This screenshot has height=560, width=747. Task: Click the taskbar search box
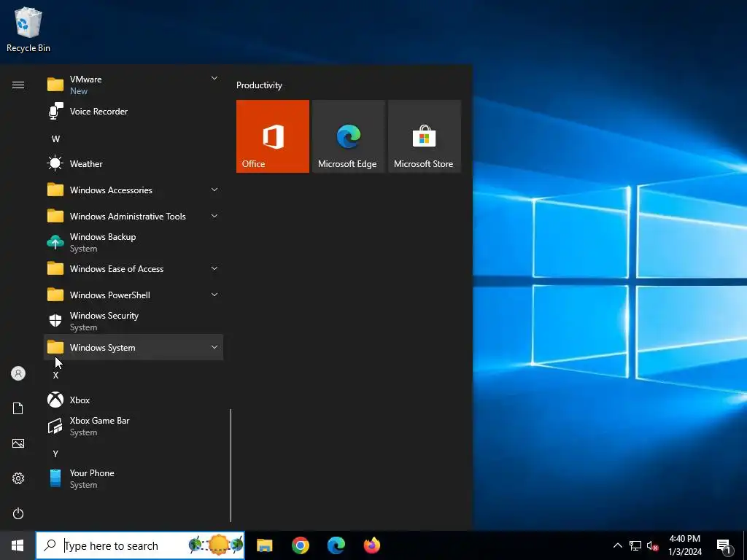click(x=141, y=545)
